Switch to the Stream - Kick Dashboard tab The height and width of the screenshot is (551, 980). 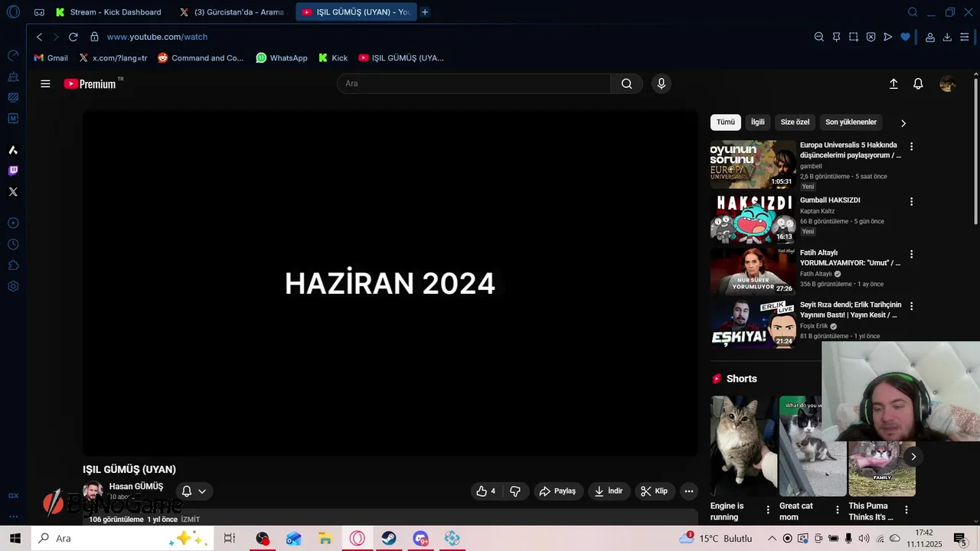[x=109, y=12]
